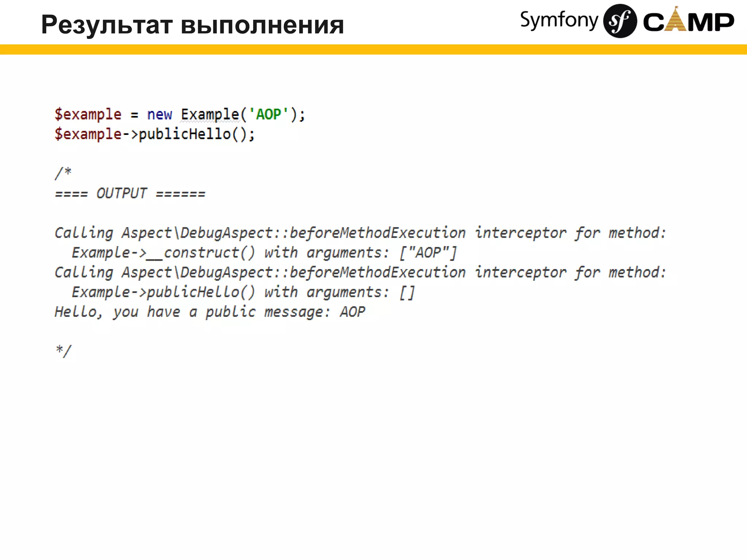Click 'Example->publicHello() with arguments: []' line

pyautogui.click(x=243, y=292)
